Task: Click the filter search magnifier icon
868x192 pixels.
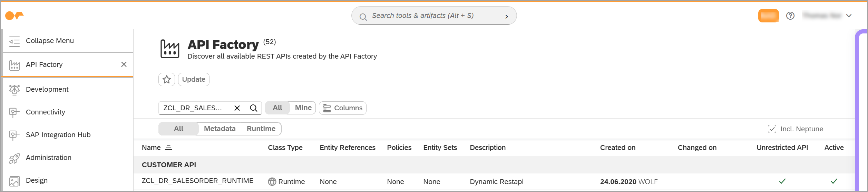Action: coord(254,108)
